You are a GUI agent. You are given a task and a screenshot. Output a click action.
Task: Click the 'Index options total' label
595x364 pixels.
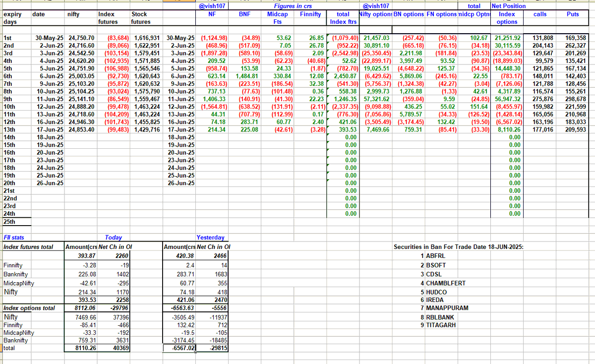[x=29, y=308]
